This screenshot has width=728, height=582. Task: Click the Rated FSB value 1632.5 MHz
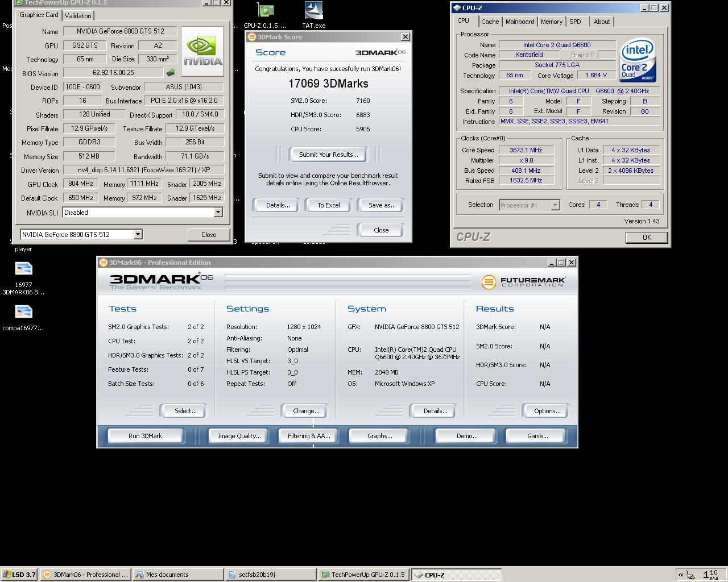tap(526, 180)
